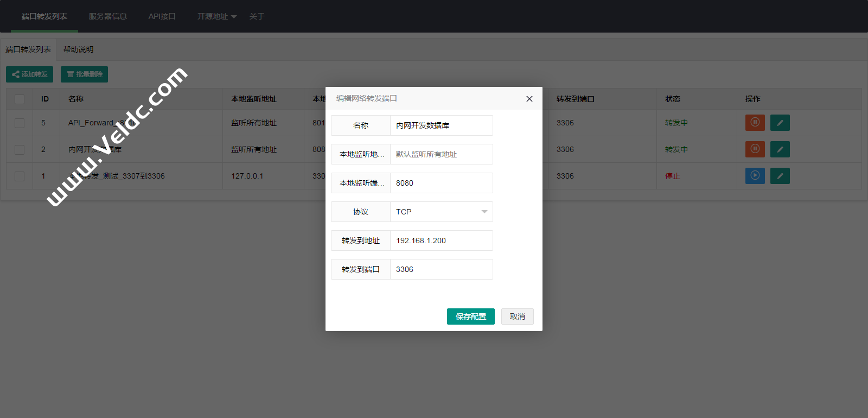Open the 协议 protocol TCP dropdown

[441, 212]
